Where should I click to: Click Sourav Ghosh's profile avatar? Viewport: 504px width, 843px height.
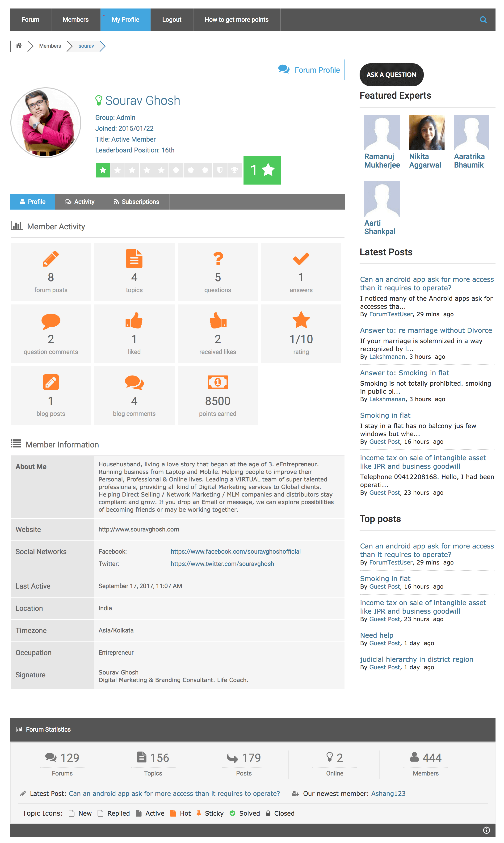pos(46,123)
